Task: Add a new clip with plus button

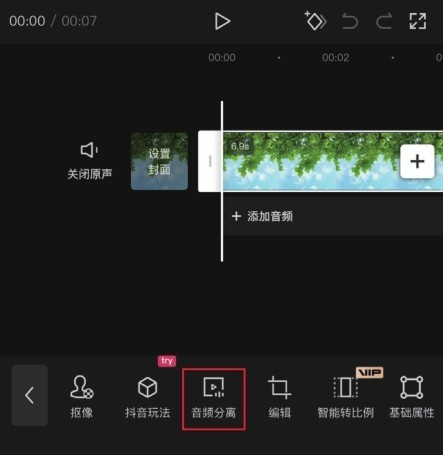Action: (x=417, y=161)
